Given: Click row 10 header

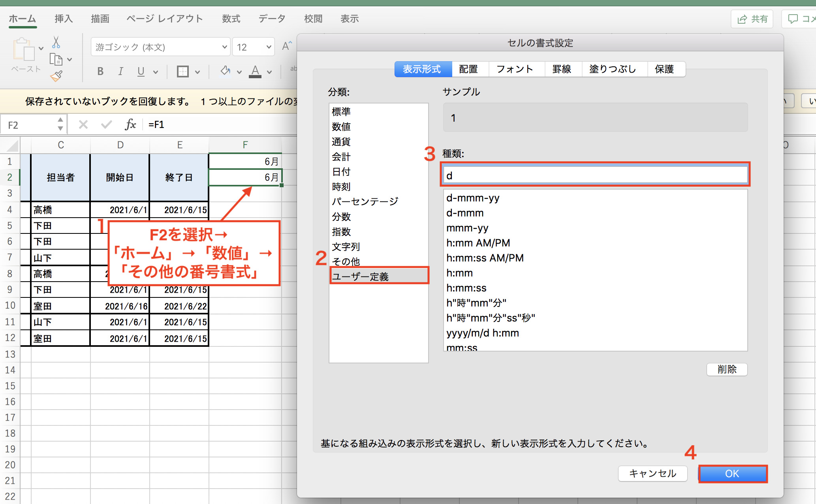Looking at the screenshot, I should coord(10,306).
